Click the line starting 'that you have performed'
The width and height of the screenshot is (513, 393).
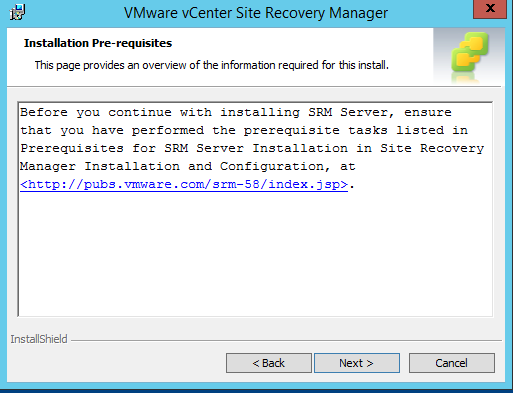click(244, 130)
